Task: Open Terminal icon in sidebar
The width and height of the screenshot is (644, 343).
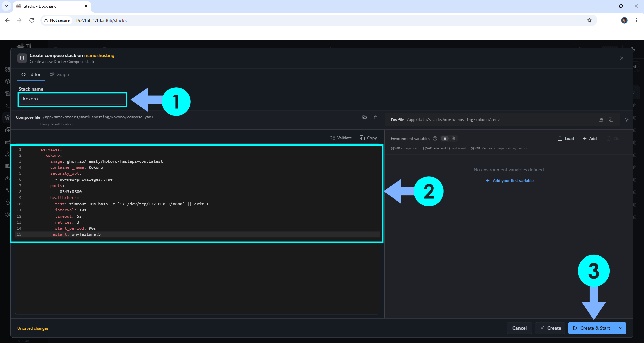Action: pyautogui.click(x=7, y=106)
